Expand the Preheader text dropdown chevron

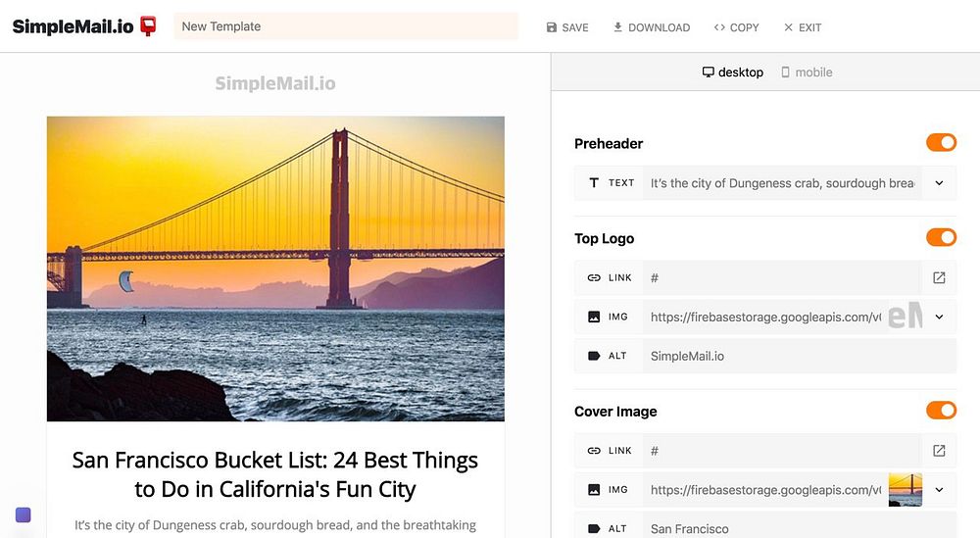coord(939,183)
